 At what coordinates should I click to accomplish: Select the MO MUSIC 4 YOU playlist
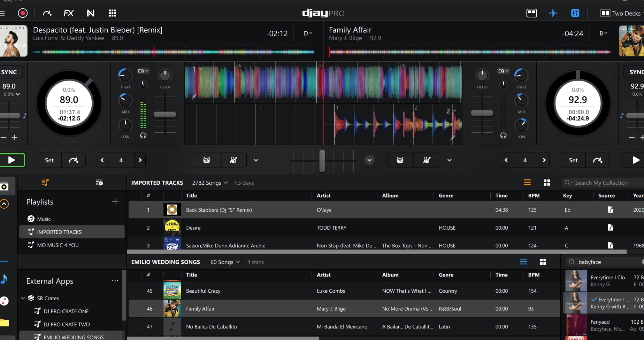58,245
